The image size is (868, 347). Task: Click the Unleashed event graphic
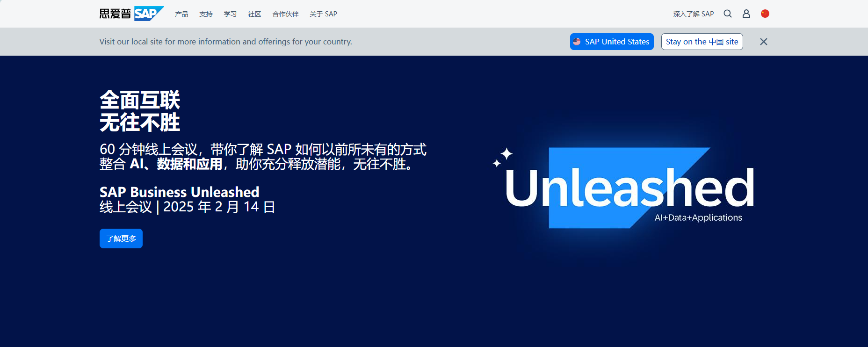(623, 188)
